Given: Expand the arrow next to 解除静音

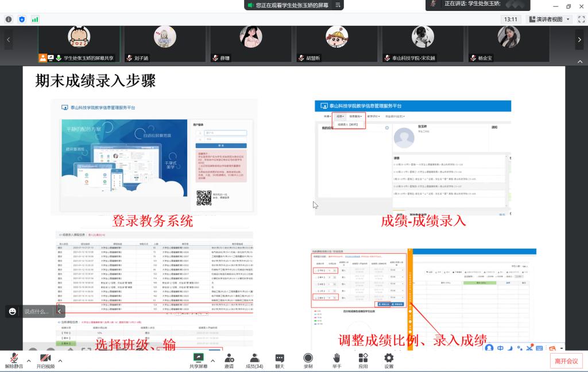Looking at the screenshot, I should pyautogui.click(x=29, y=361).
